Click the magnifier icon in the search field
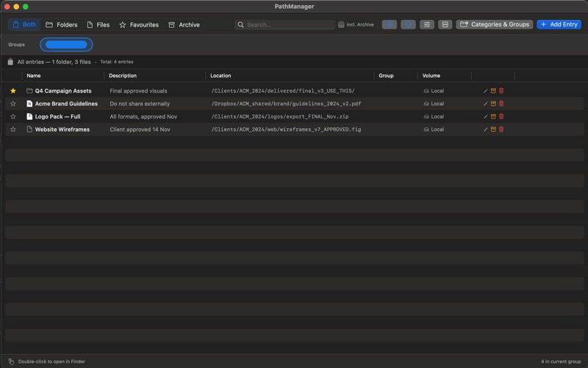The height and width of the screenshot is (368, 588). coord(241,25)
